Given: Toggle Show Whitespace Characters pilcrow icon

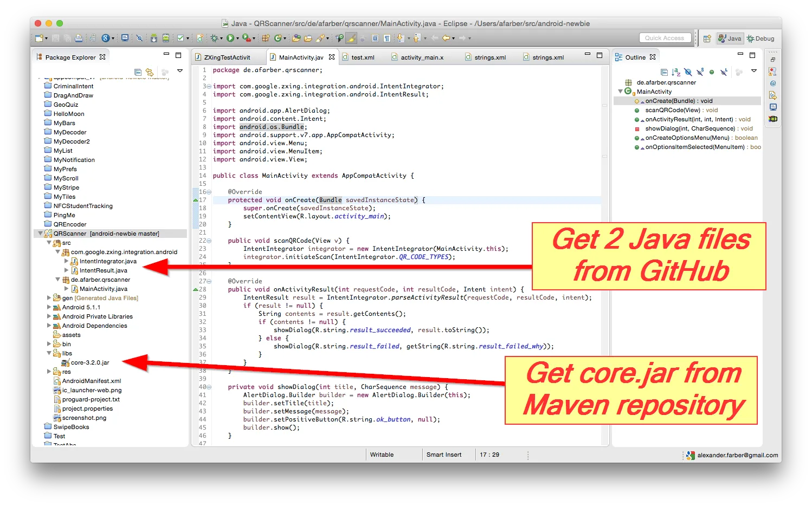Looking at the screenshot, I should pyautogui.click(x=387, y=38).
